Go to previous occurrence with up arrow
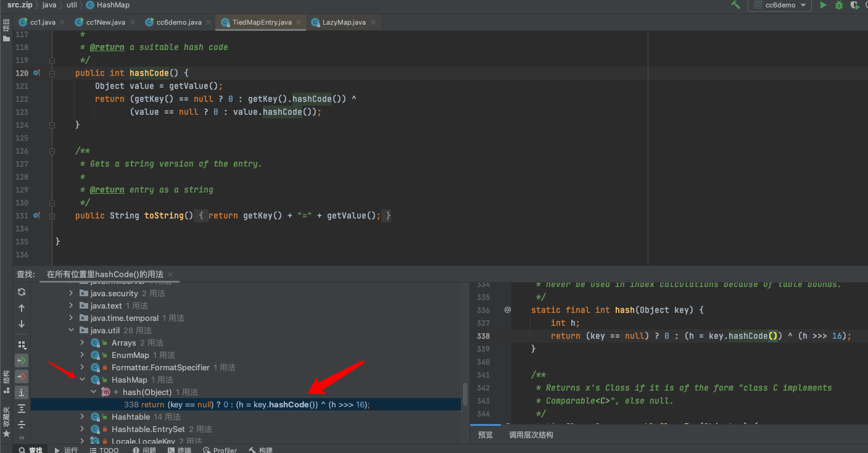 [x=22, y=307]
